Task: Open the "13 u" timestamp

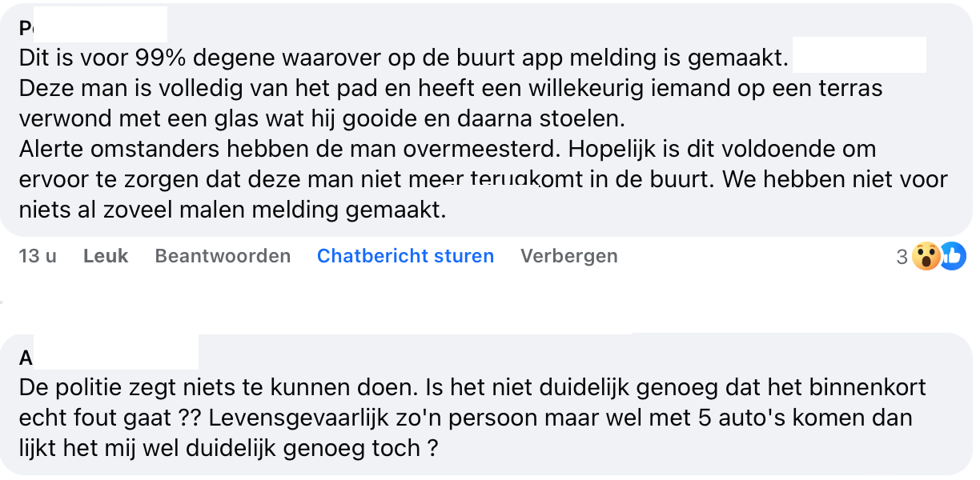Action: point(38,256)
